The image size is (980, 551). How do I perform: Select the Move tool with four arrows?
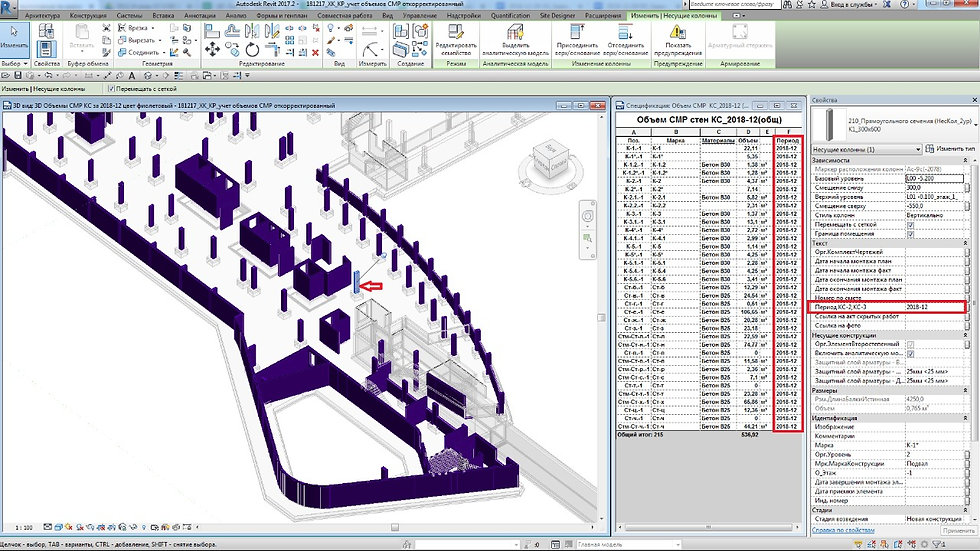pyautogui.click(x=212, y=49)
